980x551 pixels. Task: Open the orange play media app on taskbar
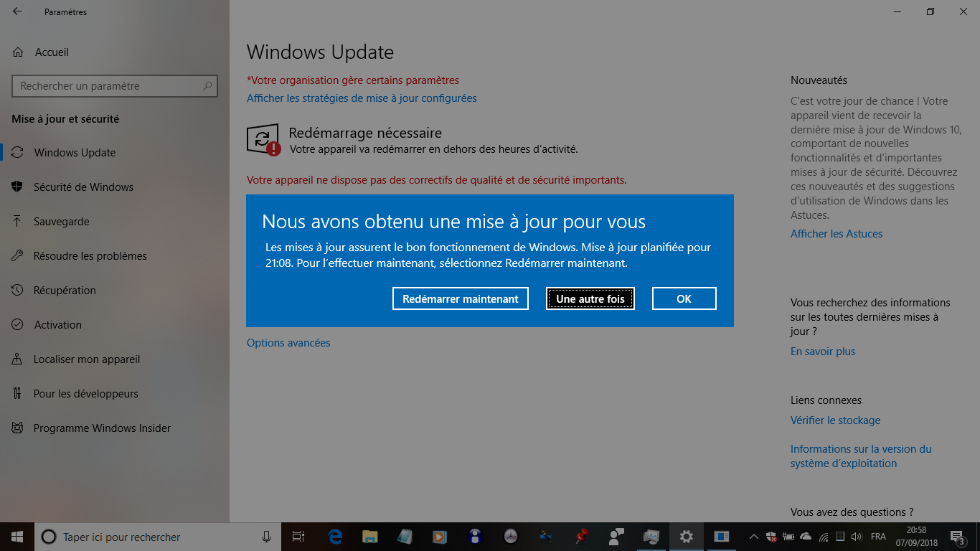click(x=440, y=537)
